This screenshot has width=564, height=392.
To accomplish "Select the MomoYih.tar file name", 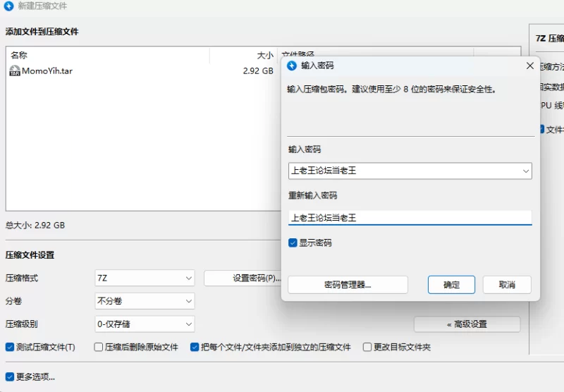I will [47, 71].
